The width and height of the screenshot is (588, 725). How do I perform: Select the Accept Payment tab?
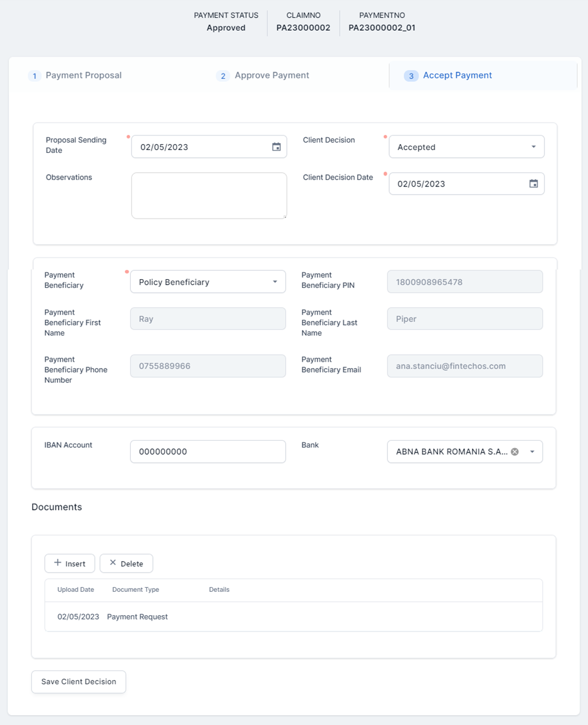pyautogui.click(x=457, y=76)
